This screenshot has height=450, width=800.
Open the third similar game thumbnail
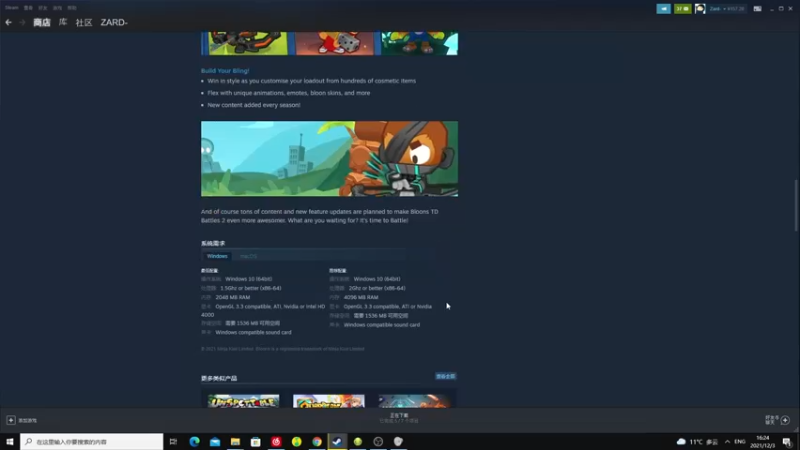(x=414, y=401)
